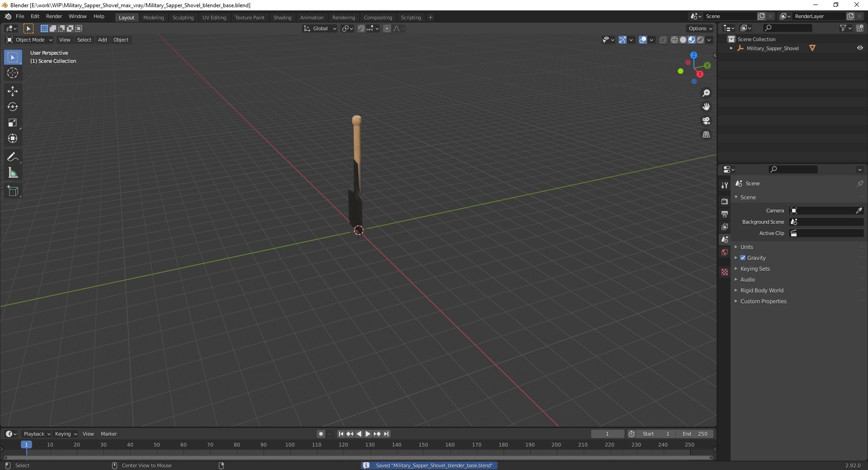Click the Blender logo menu icon
This screenshot has height=470, width=868.
point(8,16)
